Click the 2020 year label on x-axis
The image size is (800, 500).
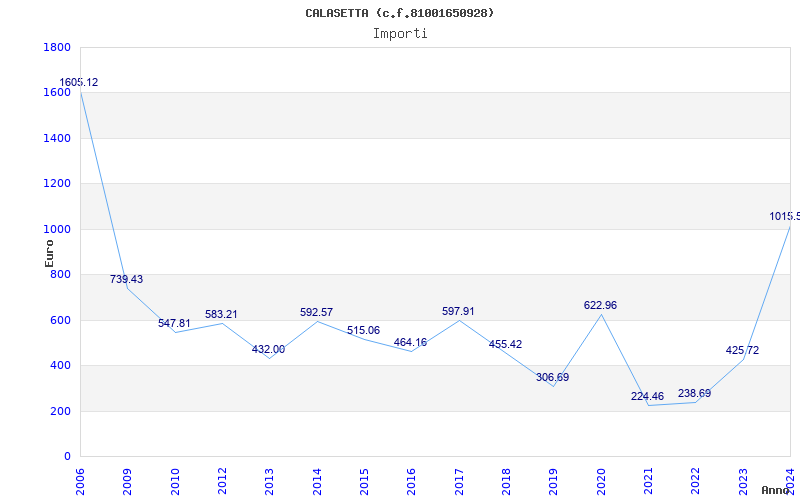pos(602,478)
